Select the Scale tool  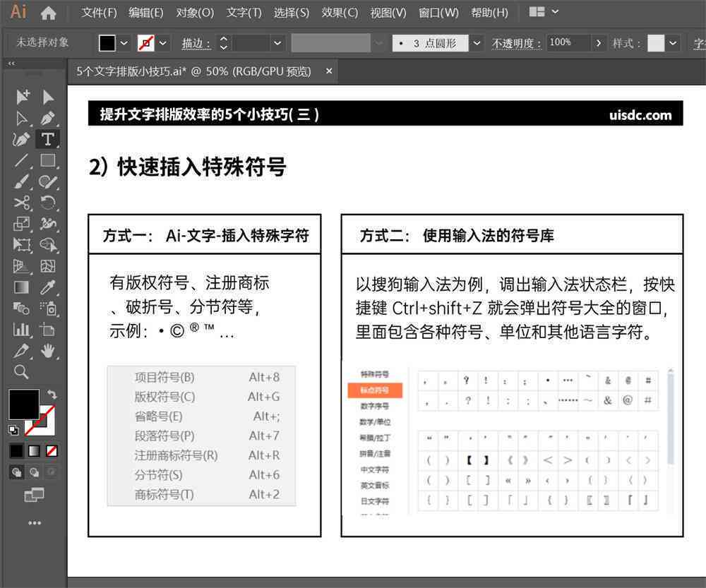[x=21, y=224]
